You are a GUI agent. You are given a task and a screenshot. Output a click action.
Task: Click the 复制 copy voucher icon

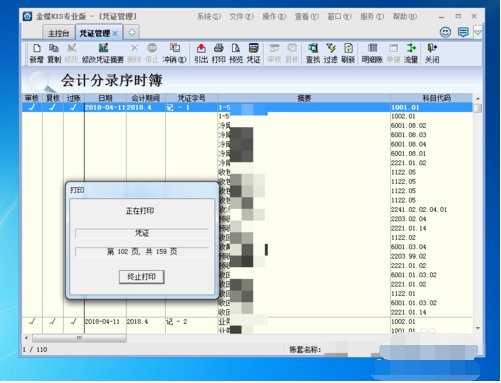click(x=54, y=53)
